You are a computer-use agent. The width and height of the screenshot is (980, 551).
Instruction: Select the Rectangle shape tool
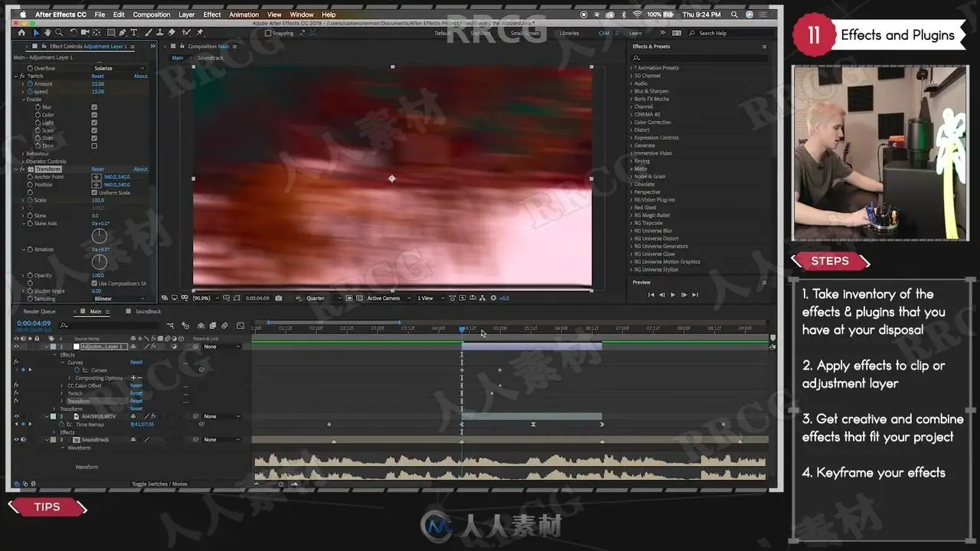111,33
